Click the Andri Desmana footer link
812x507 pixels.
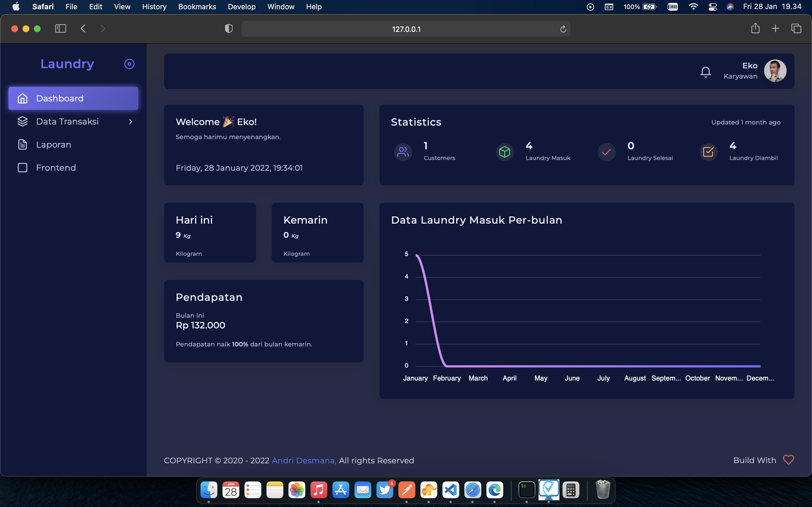304,461
